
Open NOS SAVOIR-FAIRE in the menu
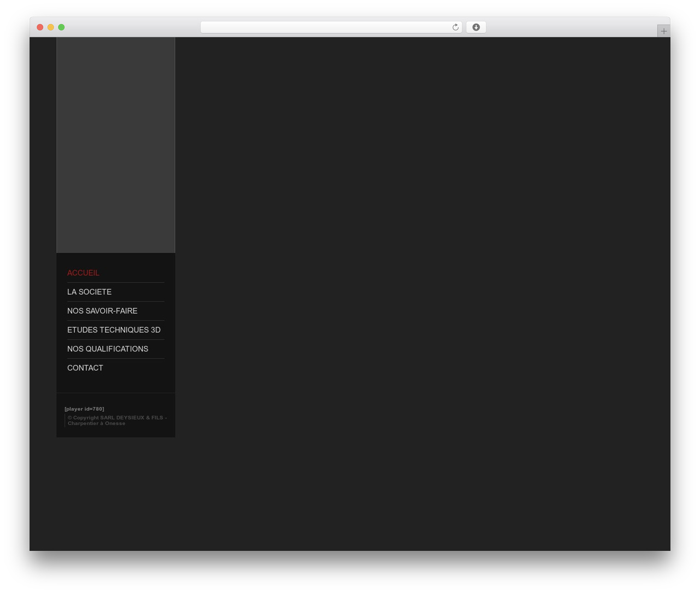[x=102, y=311]
